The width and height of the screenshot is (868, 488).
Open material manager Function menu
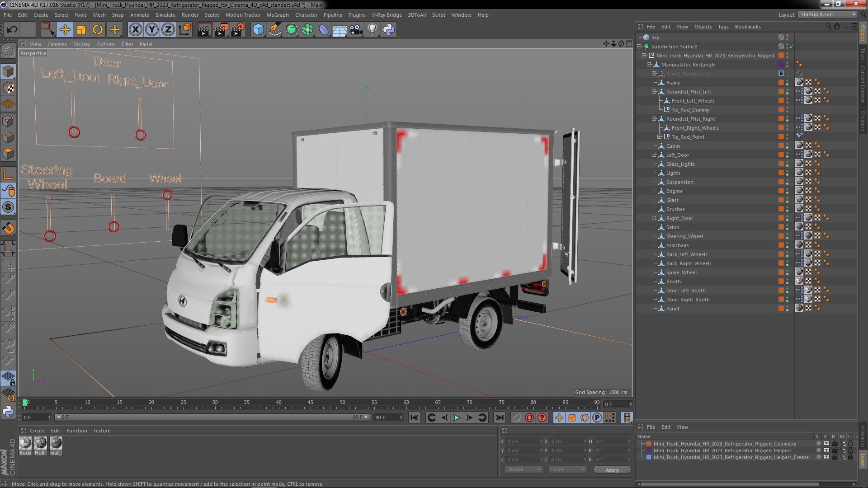point(76,431)
